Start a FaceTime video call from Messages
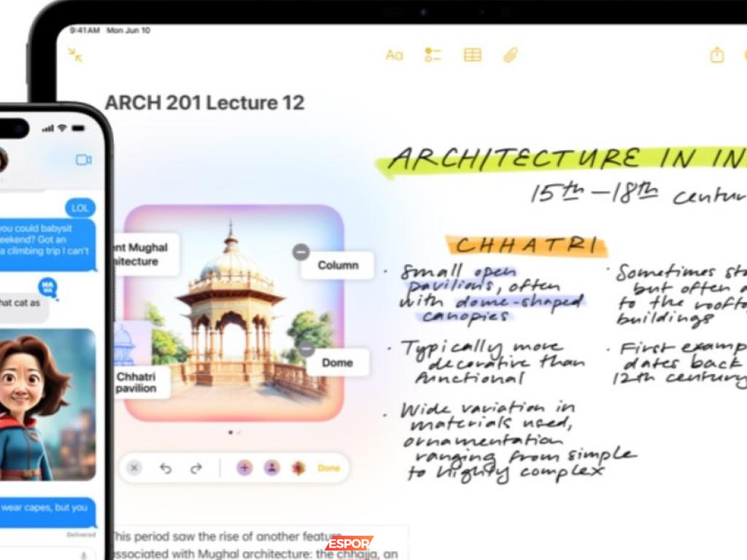Viewport: 747px width, 560px height. 84,160
